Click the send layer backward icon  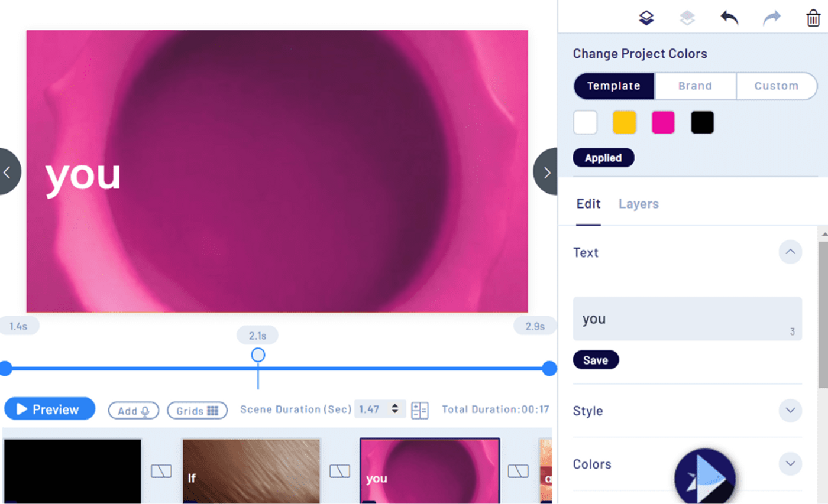[687, 18]
